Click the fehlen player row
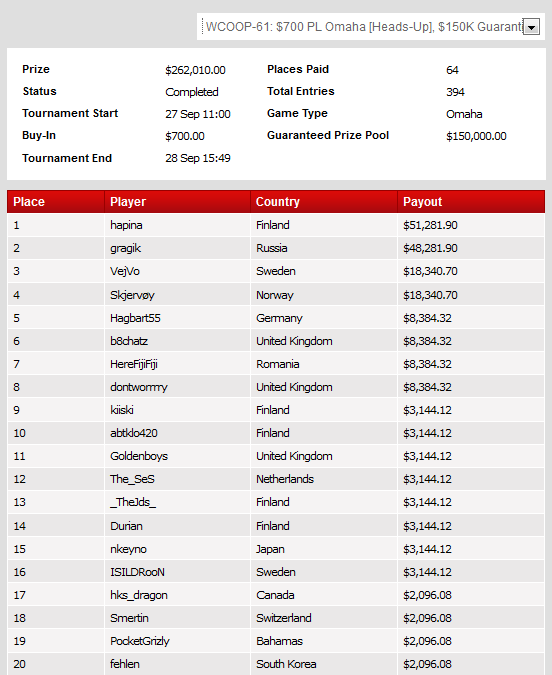This screenshot has width=552, height=675. pyautogui.click(x=276, y=664)
